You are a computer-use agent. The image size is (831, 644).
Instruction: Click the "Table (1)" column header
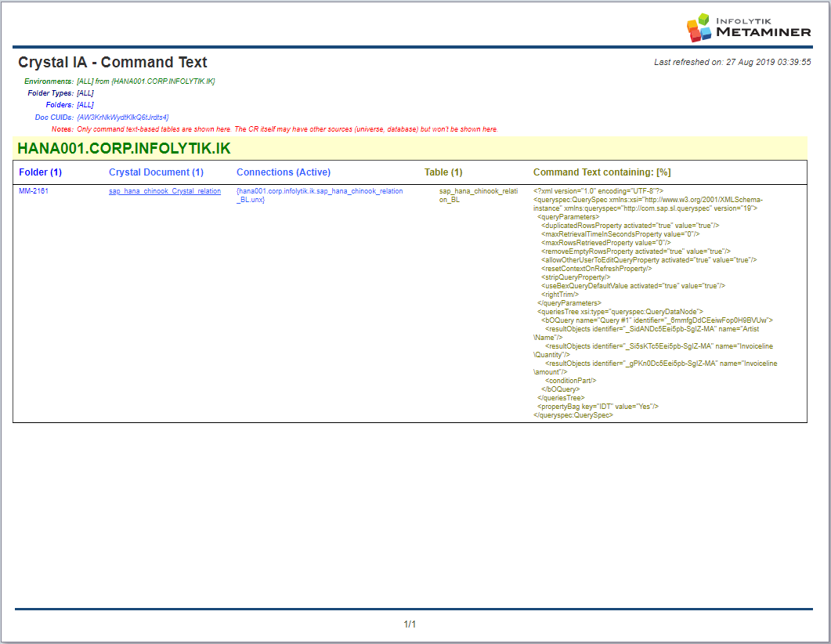click(443, 172)
